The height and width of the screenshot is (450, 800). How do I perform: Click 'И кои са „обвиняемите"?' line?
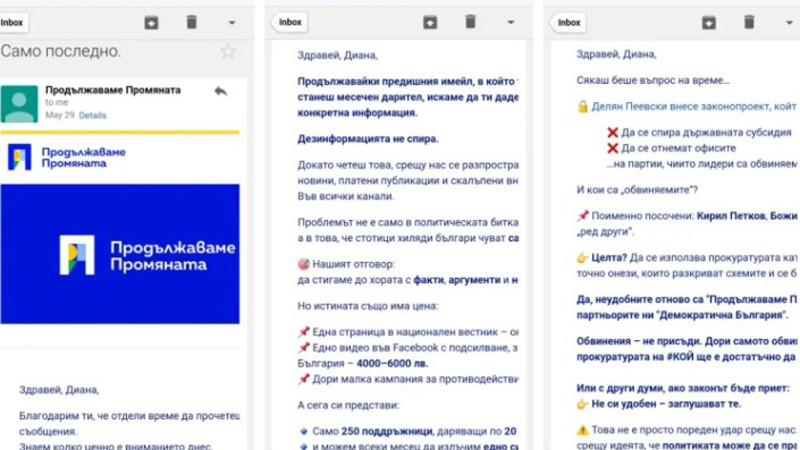click(x=637, y=190)
